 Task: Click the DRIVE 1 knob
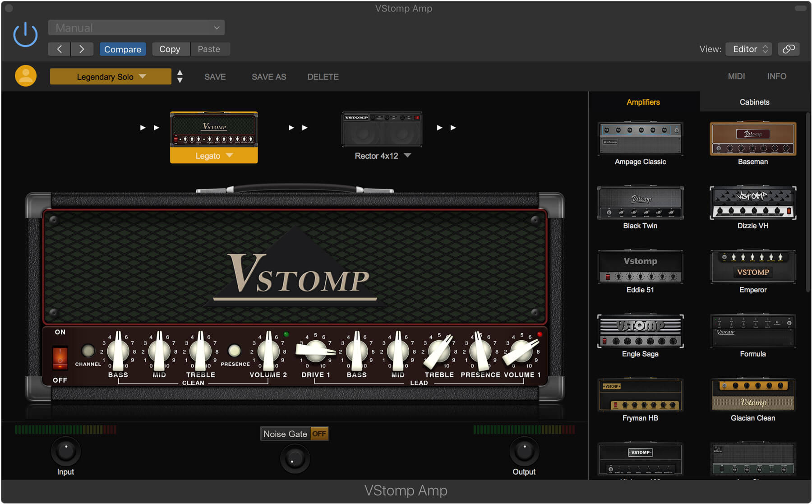315,351
